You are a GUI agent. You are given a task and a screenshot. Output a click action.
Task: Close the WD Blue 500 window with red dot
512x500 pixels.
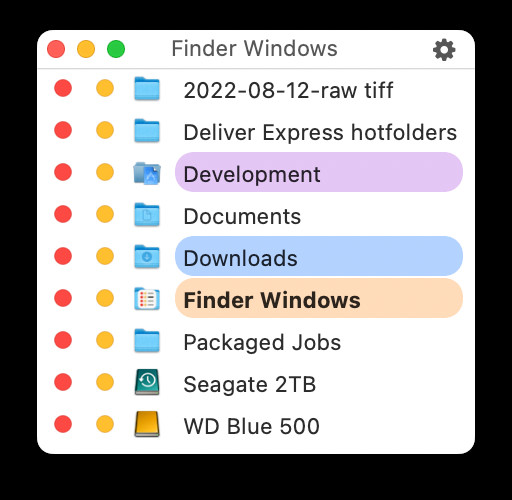(x=63, y=424)
